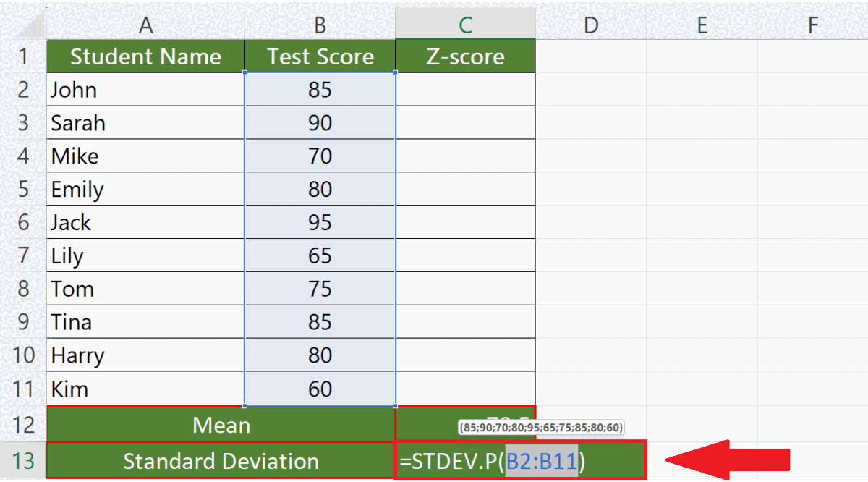868x482 pixels.
Task: Select the column D header
Action: click(590, 24)
